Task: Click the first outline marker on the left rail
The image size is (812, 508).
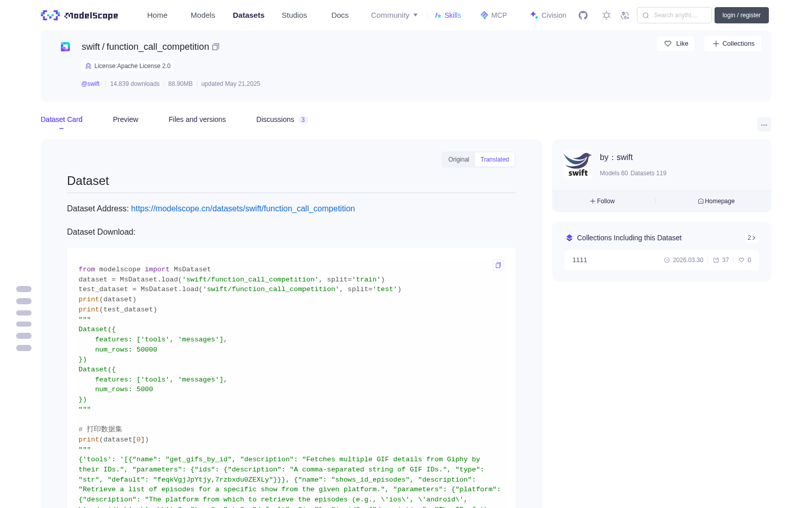Action: tap(24, 289)
